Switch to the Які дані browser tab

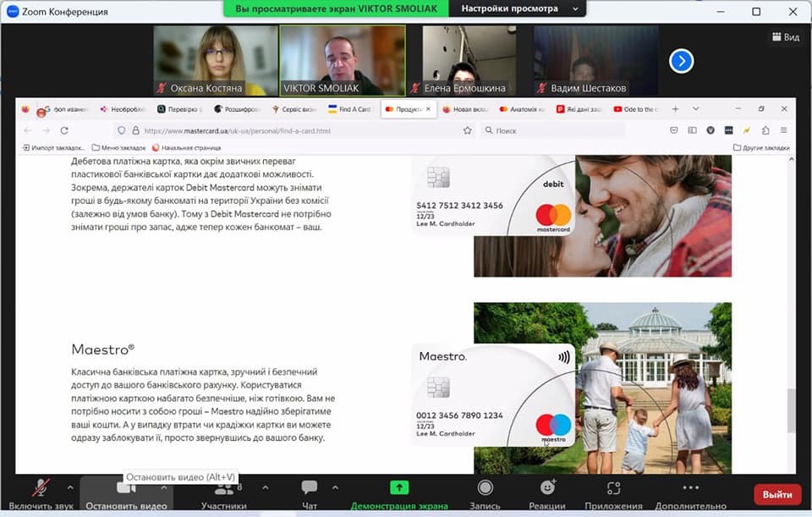[x=579, y=109]
